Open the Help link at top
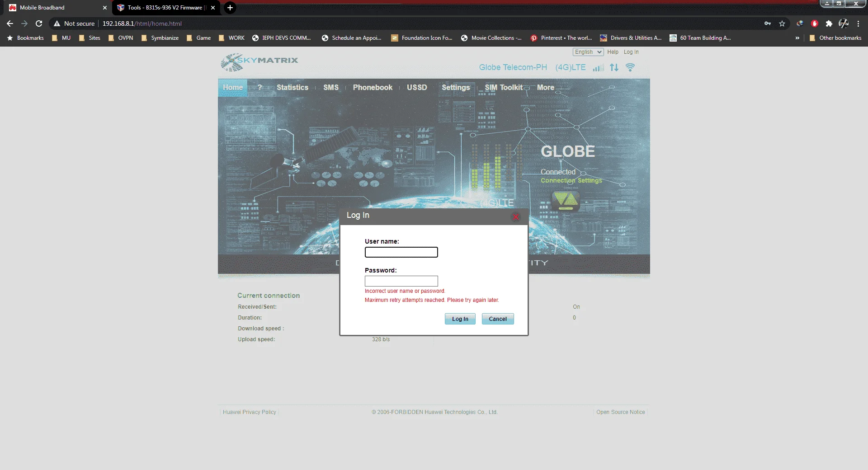Image resolution: width=868 pixels, height=470 pixels. click(x=613, y=52)
